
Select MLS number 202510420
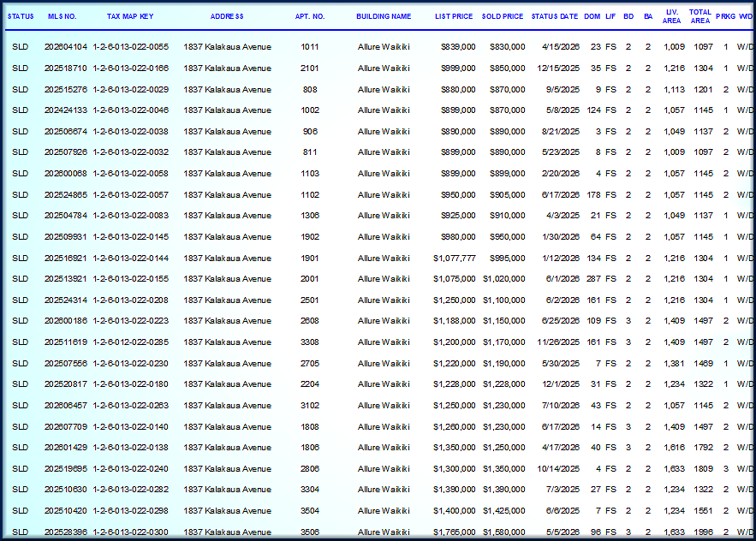[x=66, y=511]
